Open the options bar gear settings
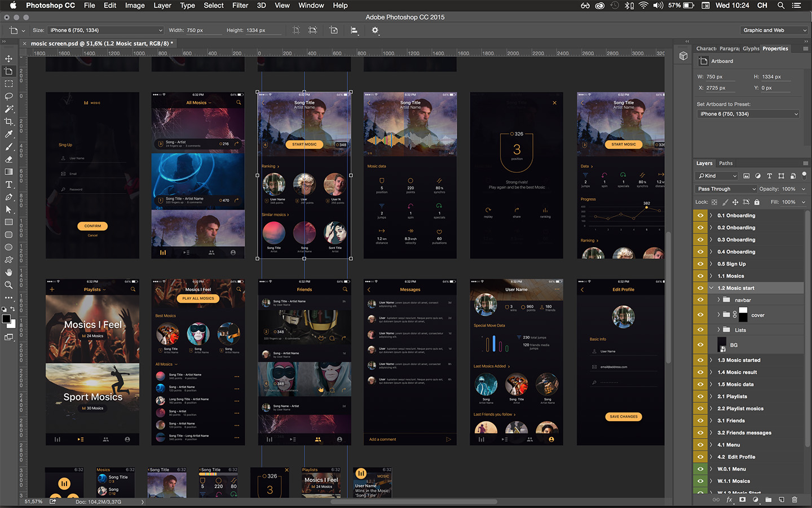The width and height of the screenshot is (812, 508). [x=374, y=30]
